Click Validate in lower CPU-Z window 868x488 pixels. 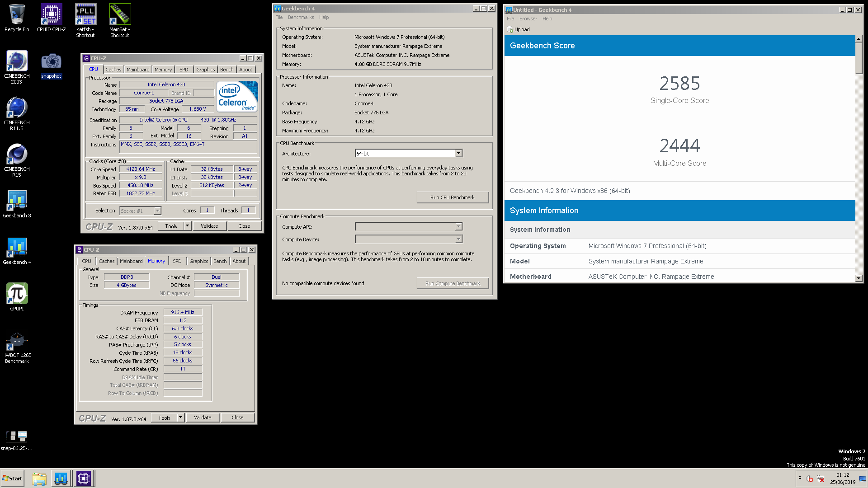click(x=203, y=418)
